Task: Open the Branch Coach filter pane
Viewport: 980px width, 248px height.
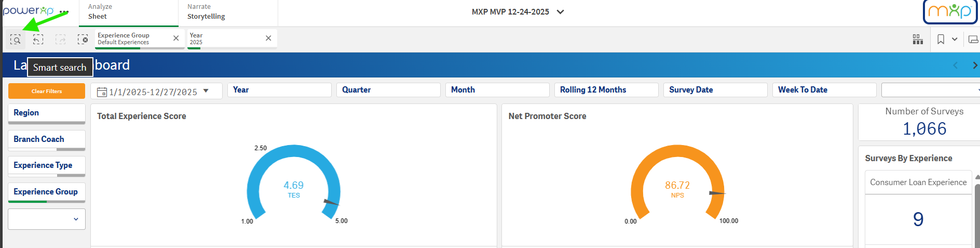Action: pos(46,139)
